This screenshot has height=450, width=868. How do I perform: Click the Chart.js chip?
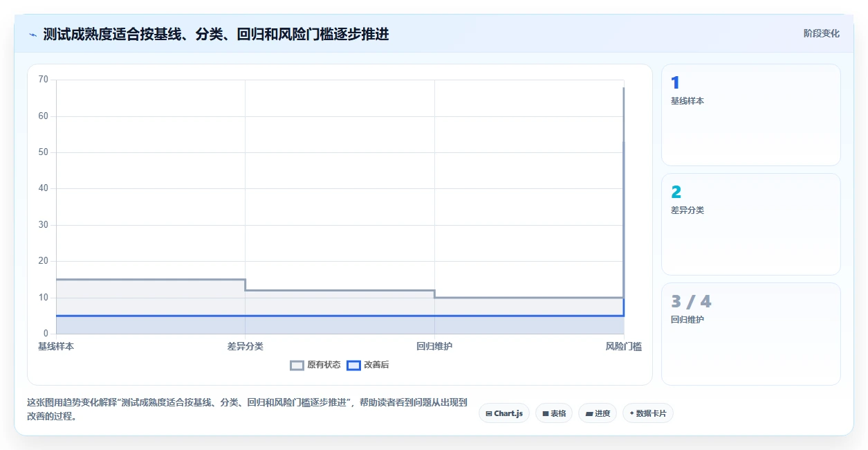tap(504, 413)
